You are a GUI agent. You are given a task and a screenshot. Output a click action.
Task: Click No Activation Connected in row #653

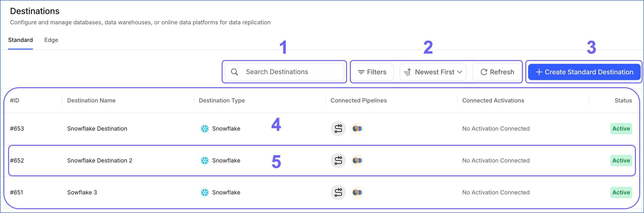(x=496, y=128)
